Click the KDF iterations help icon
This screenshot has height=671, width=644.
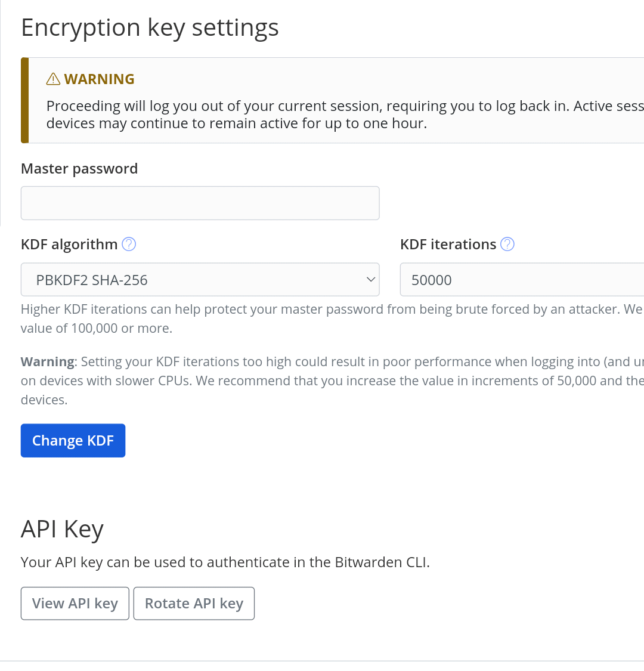pos(507,244)
